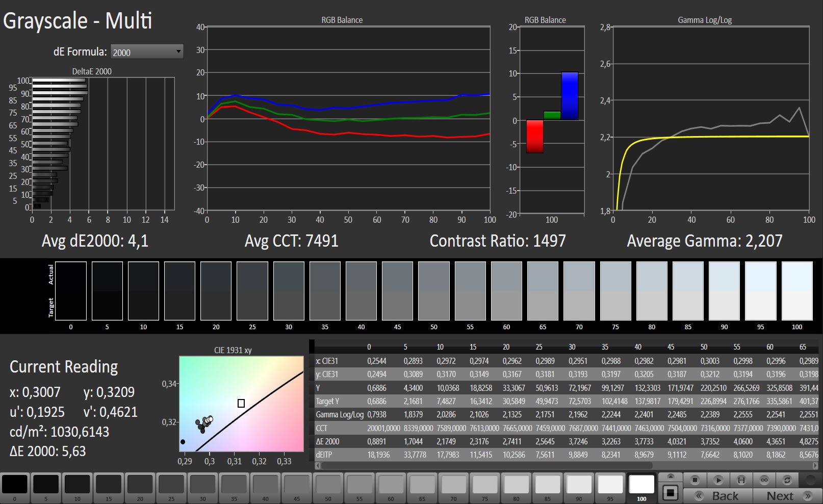
Task: Enable continuous read infinity icon
Action: coord(764,480)
